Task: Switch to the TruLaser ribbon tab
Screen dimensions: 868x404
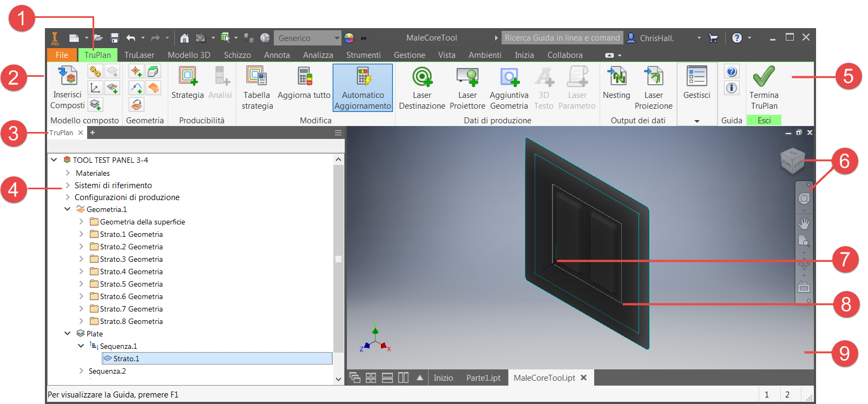Action: click(139, 55)
